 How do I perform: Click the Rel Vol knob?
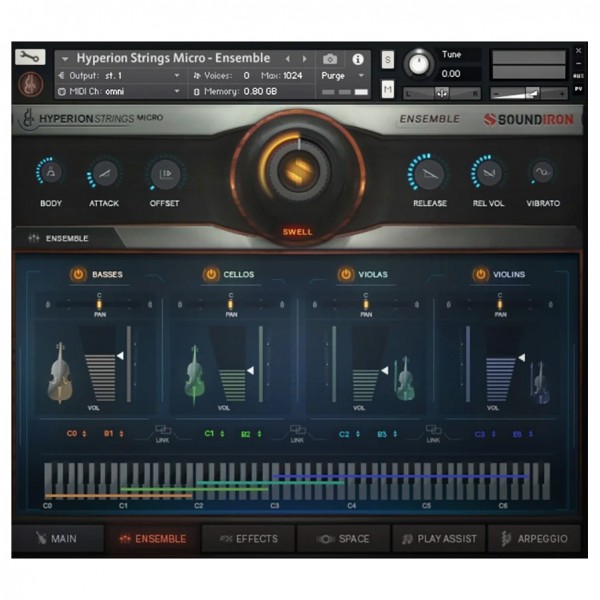(488, 173)
